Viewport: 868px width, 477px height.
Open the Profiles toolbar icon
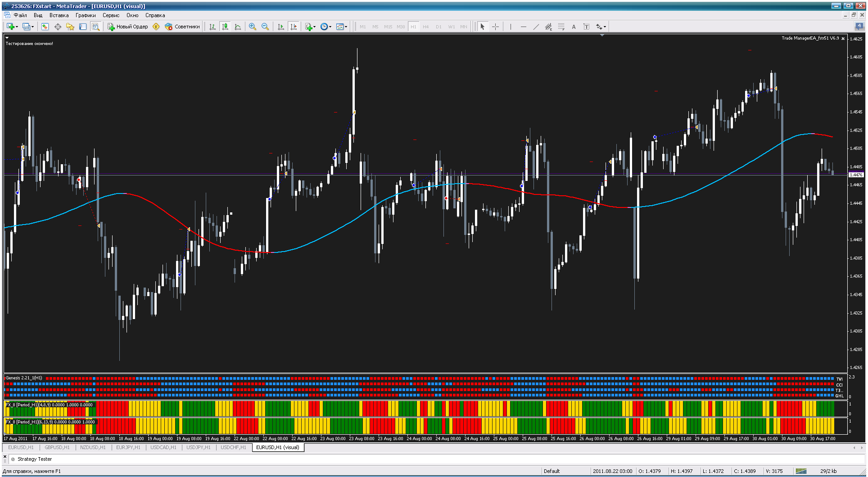pyautogui.click(x=26, y=27)
